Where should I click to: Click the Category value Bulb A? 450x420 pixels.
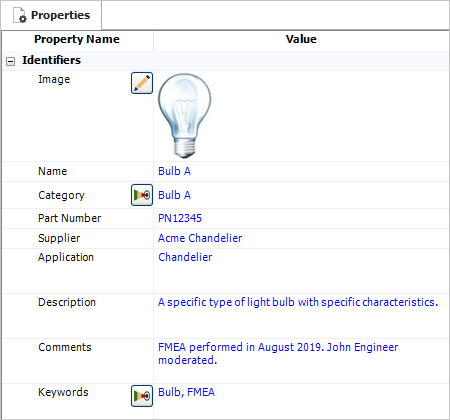pos(174,195)
